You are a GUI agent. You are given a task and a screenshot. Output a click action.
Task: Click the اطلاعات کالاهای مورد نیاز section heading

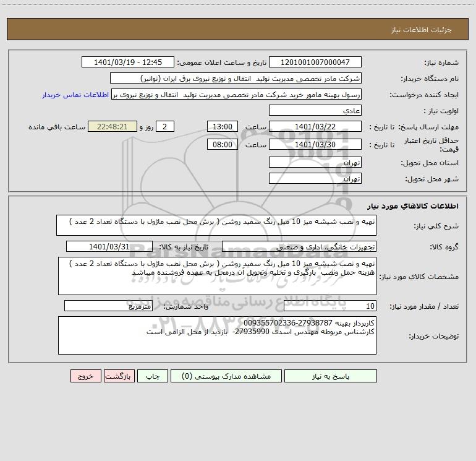click(x=413, y=206)
